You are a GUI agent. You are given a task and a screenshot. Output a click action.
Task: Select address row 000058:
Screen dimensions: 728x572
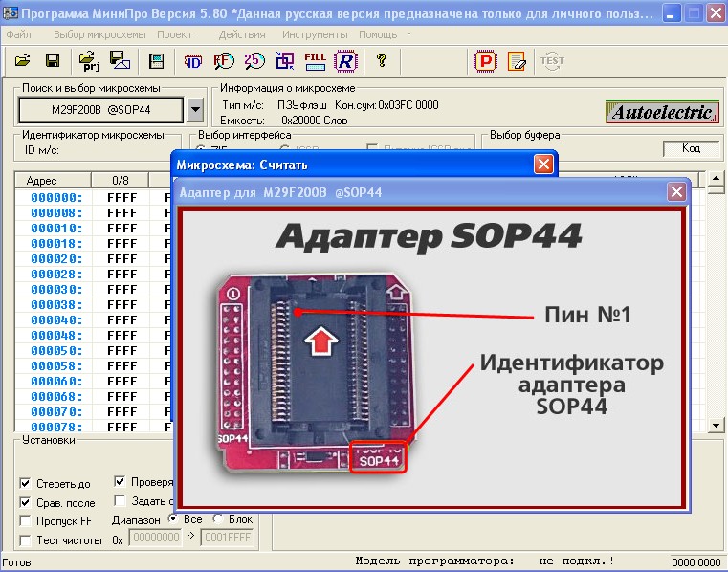[x=56, y=366]
